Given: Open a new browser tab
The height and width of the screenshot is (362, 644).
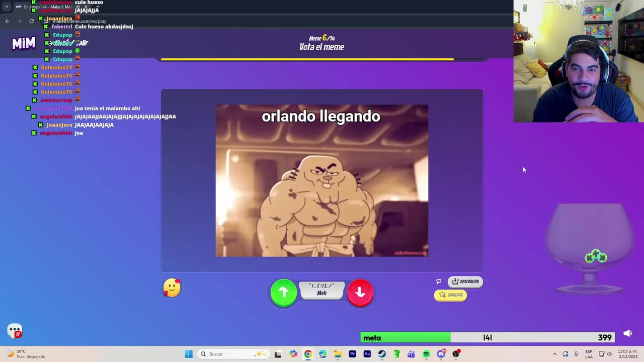Looking at the screenshot, I should coord(98,7).
